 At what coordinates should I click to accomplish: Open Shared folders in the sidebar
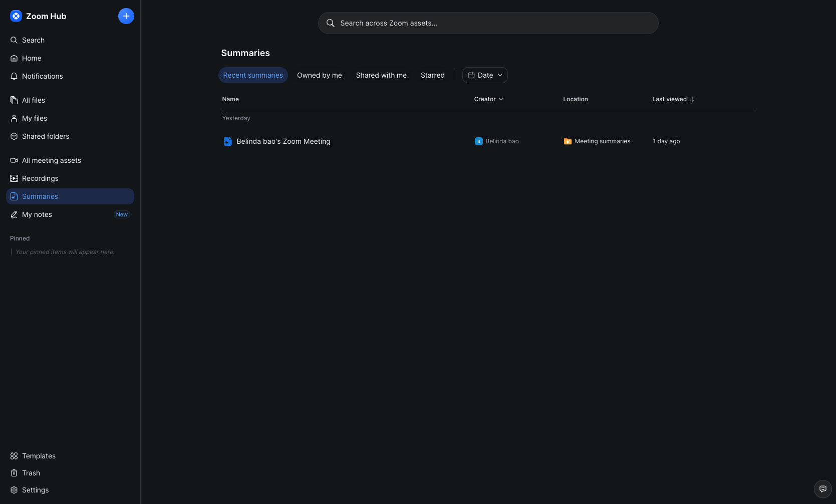[x=70, y=136]
